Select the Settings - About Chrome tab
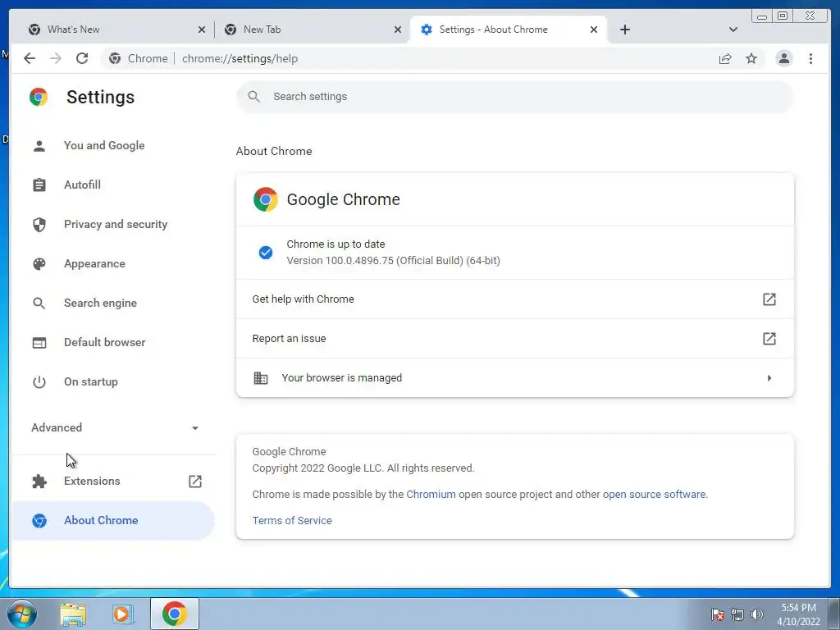Screen dimensions: 840x630 [x=509, y=30]
